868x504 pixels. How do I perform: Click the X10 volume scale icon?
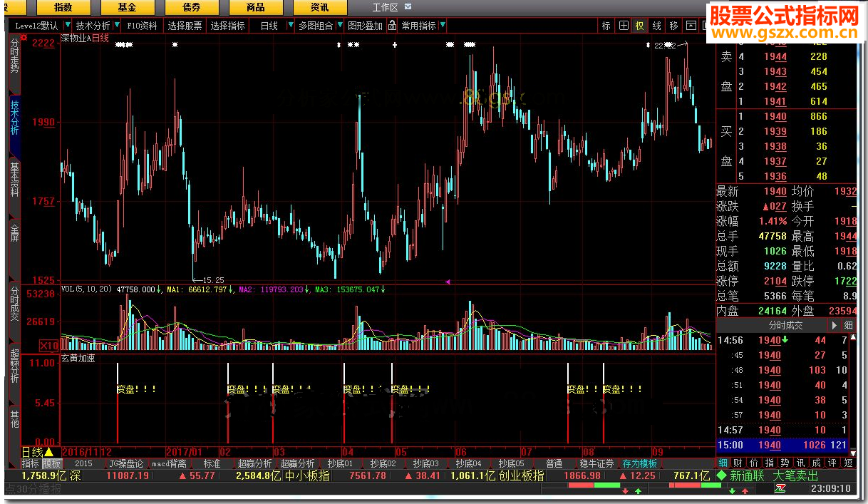tap(48, 345)
